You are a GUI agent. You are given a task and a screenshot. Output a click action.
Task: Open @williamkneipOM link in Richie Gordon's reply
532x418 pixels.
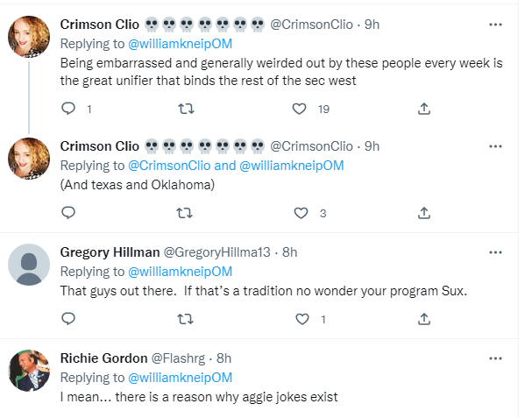pyautogui.click(x=180, y=378)
